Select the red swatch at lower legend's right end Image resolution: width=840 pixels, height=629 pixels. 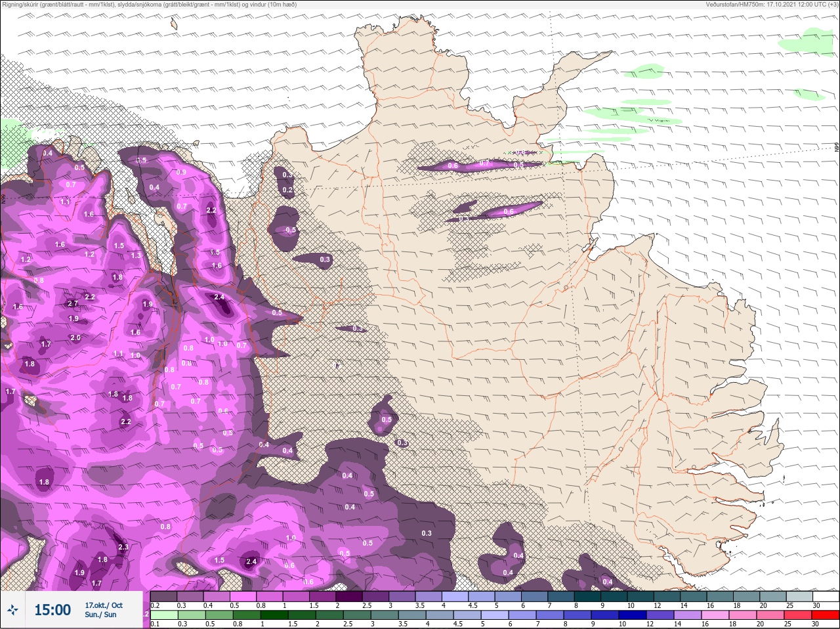coord(825,615)
